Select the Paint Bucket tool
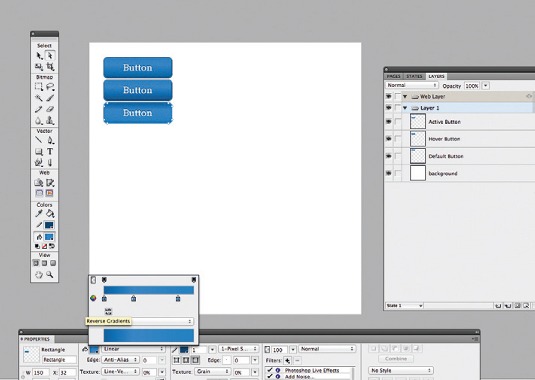The width and height of the screenshot is (535, 380). 50,214
